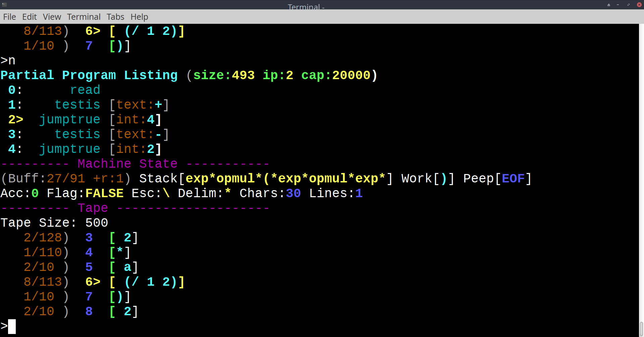This screenshot has width=644, height=337.
Task: Open the View menu
Action: pyautogui.click(x=52, y=17)
